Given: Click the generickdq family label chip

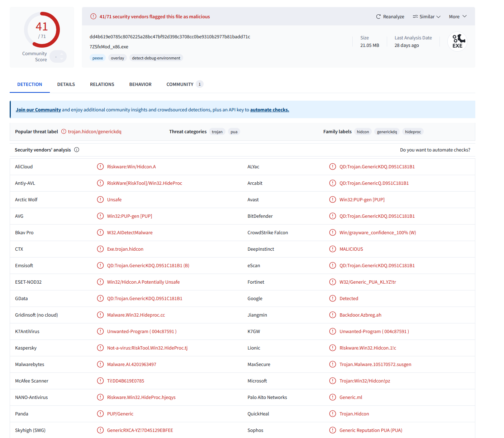Looking at the screenshot, I should point(387,132).
